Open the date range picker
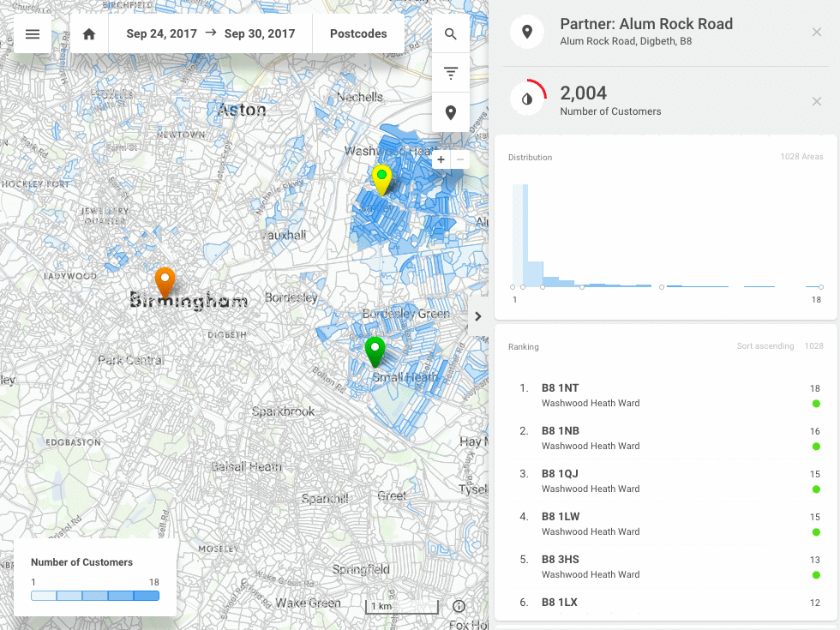Screen dimensions: 840x630 210,34
